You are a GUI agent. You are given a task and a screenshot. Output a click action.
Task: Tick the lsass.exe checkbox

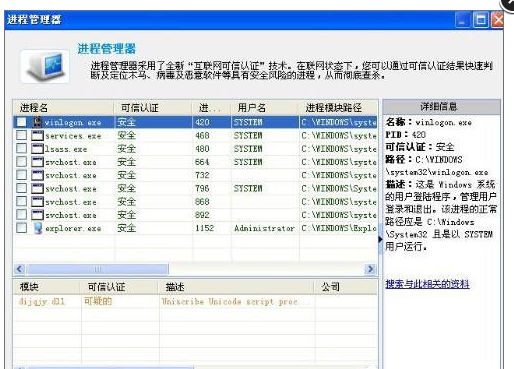22,149
